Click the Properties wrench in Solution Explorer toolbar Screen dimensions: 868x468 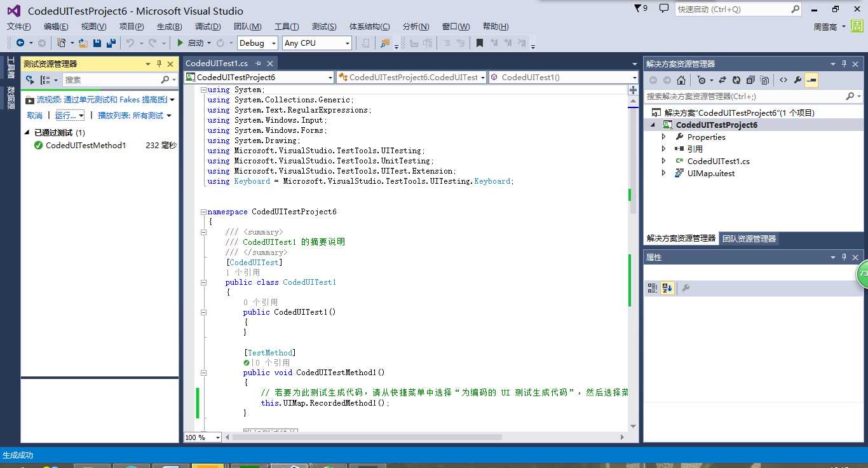pos(797,80)
